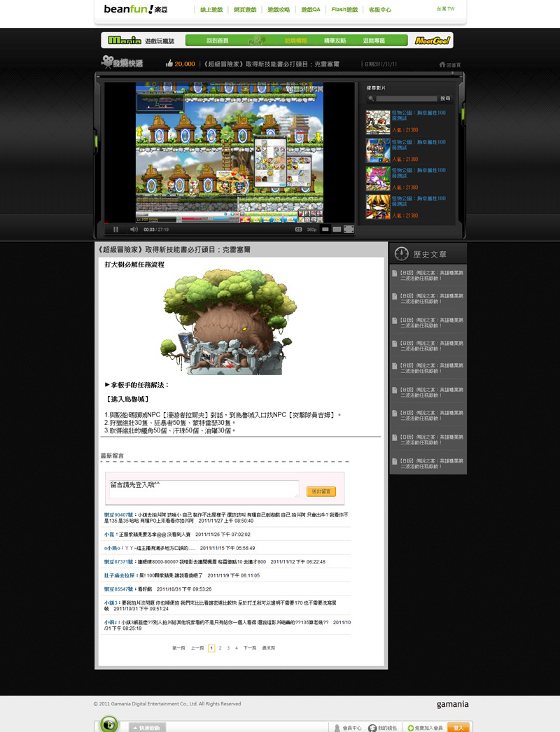Screen dimensions: 560x732
Task: Expand the 快速啟動 quick launch panel
Action: pyautogui.click(x=147, y=727)
